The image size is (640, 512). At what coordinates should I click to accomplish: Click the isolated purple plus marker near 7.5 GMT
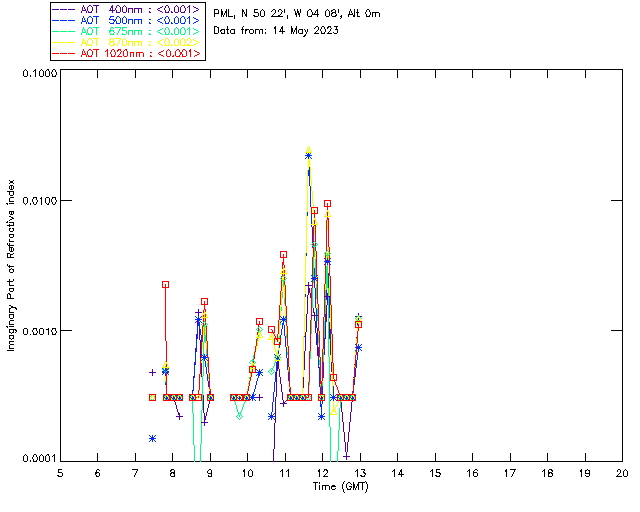(153, 372)
